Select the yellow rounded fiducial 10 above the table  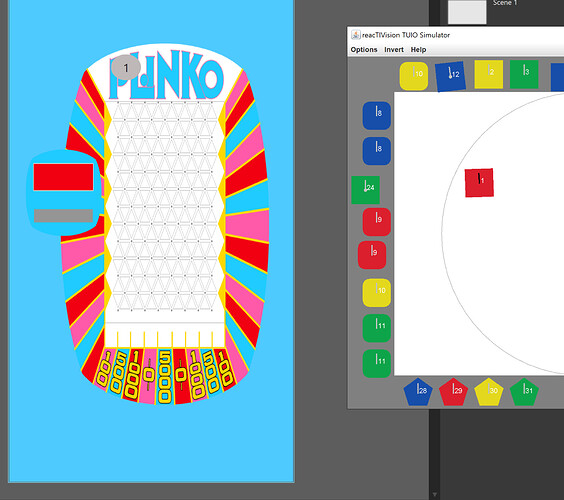pos(414,76)
